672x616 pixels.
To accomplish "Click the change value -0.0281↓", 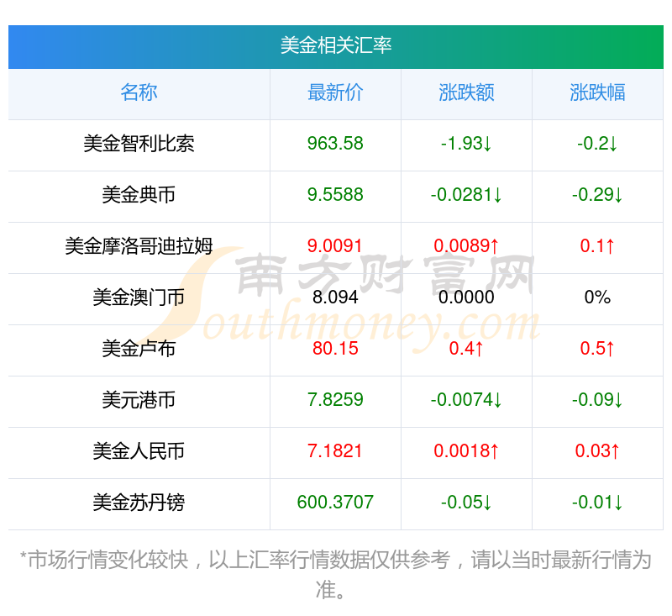I will point(466,195).
